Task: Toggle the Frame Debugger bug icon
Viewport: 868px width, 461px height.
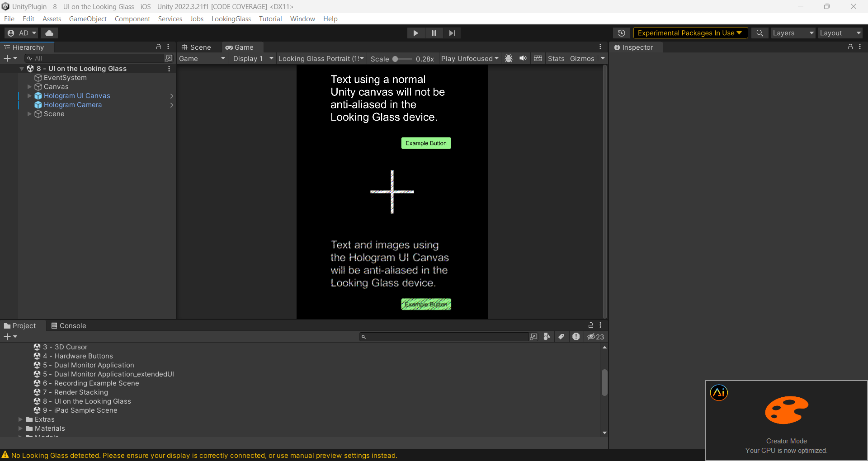Action: point(509,59)
